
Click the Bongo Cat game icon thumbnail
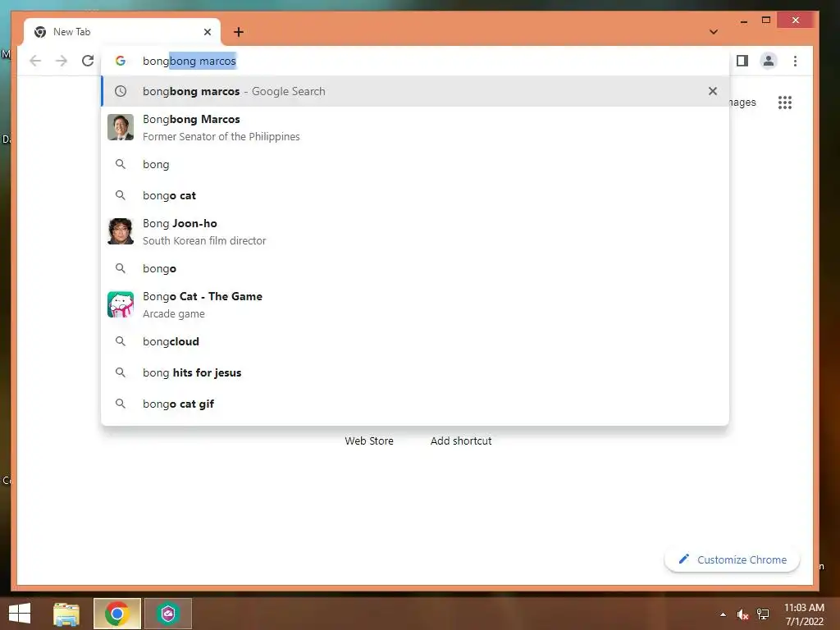tap(121, 304)
